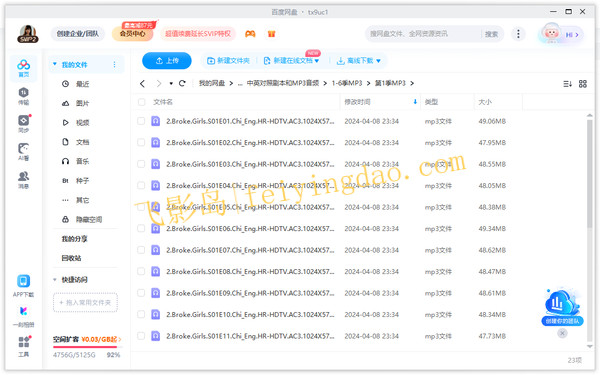Expand the 快捷访问 section triangle

pyautogui.click(x=55, y=280)
